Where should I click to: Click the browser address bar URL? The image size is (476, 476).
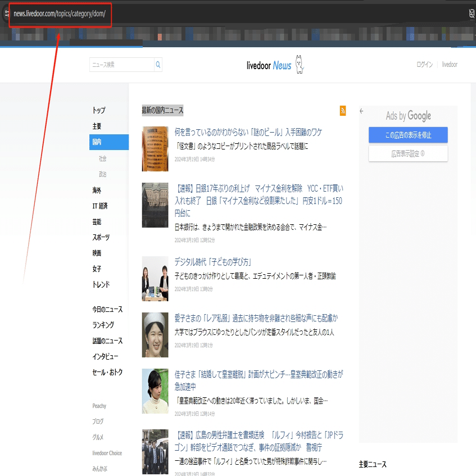point(60,13)
